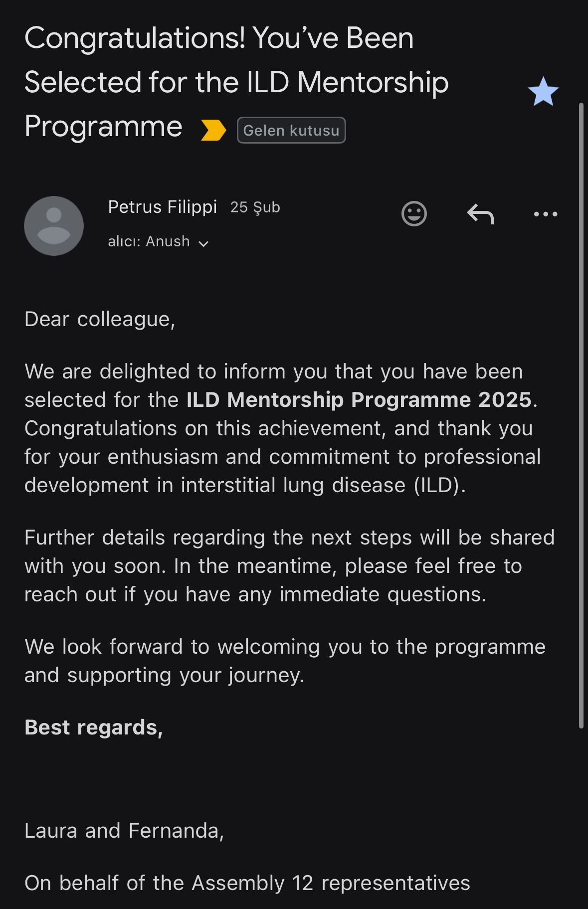Expand recipient details chevron beside Anush
Image resolution: width=588 pixels, height=909 pixels.
pyautogui.click(x=203, y=243)
